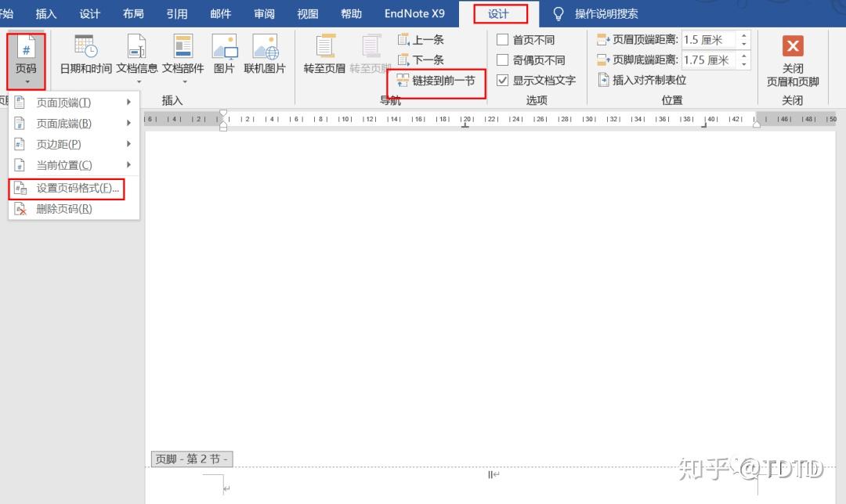Open the 插入 ribbon tab
Screen dimensions: 846x504
click(46, 13)
